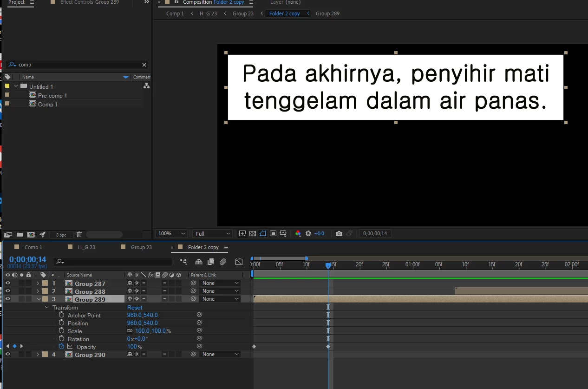Open viewer magnification 100% dropdown
Viewport: 588px width, 389px height.
(171, 233)
